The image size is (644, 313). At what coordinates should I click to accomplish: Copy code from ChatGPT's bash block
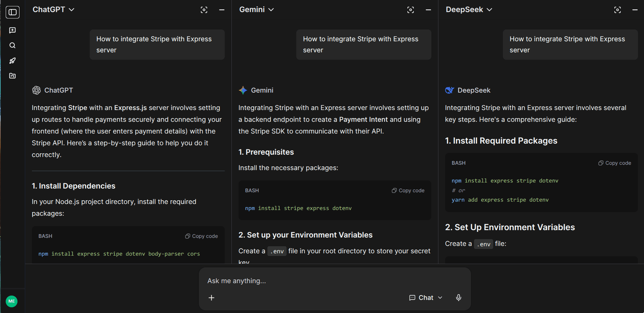[x=202, y=236]
